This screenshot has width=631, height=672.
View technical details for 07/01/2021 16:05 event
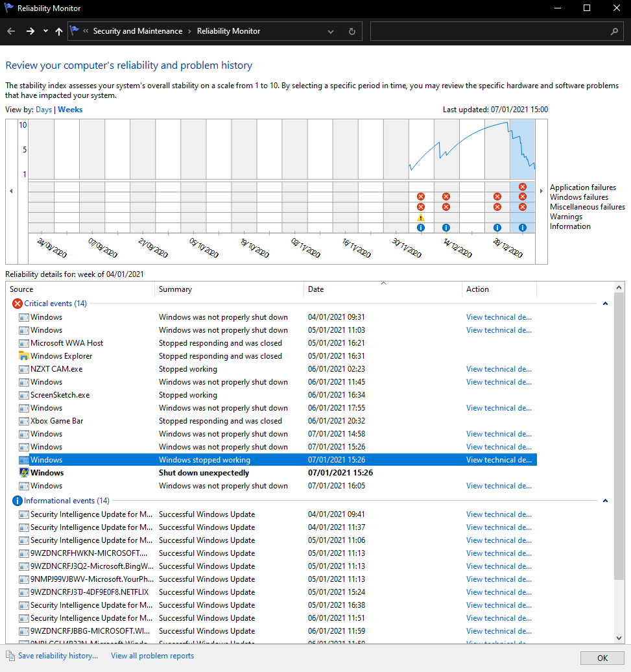point(499,486)
